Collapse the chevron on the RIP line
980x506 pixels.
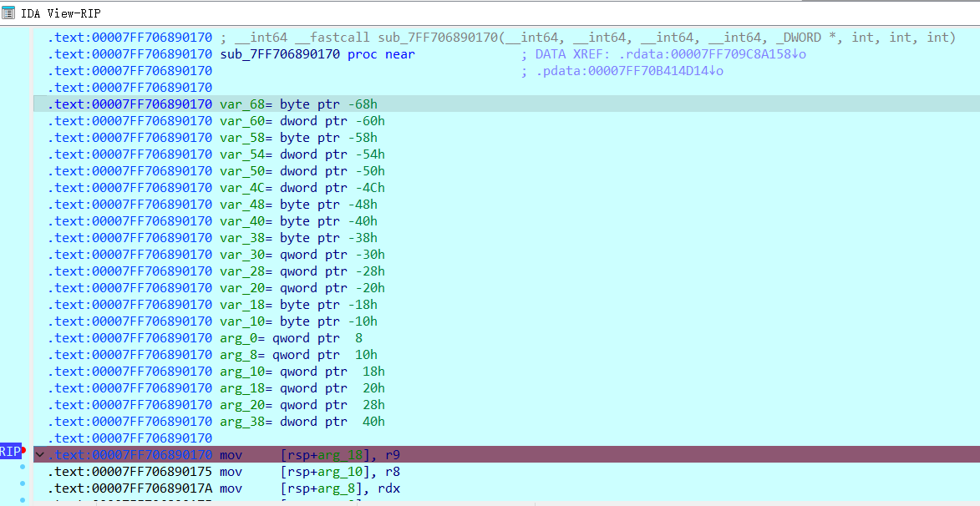[39, 455]
